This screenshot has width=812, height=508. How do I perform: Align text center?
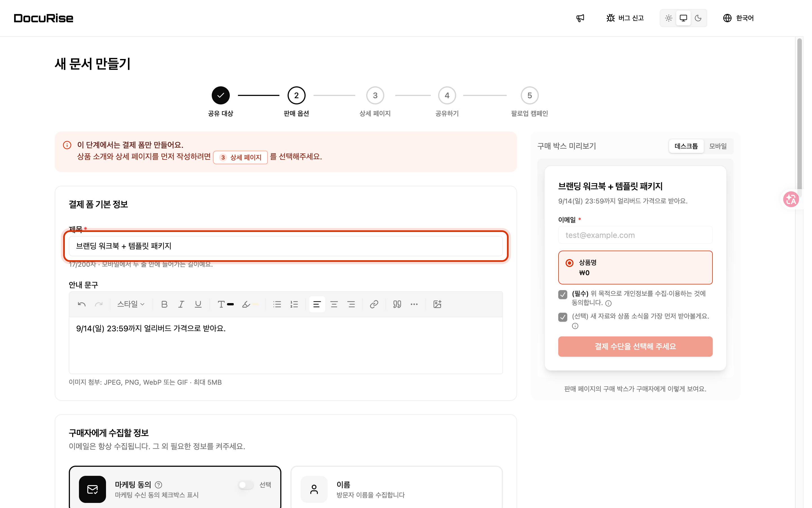pos(334,305)
